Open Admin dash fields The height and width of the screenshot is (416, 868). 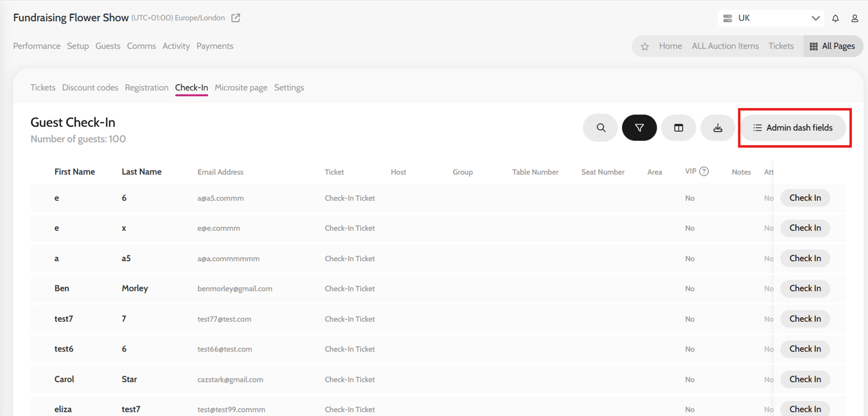[x=793, y=127]
